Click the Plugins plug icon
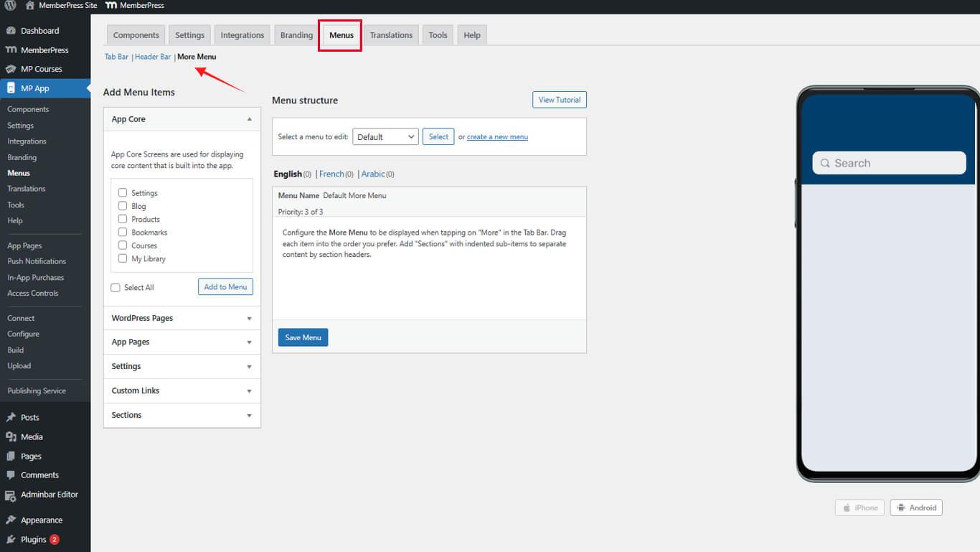980x552 pixels. click(x=11, y=539)
